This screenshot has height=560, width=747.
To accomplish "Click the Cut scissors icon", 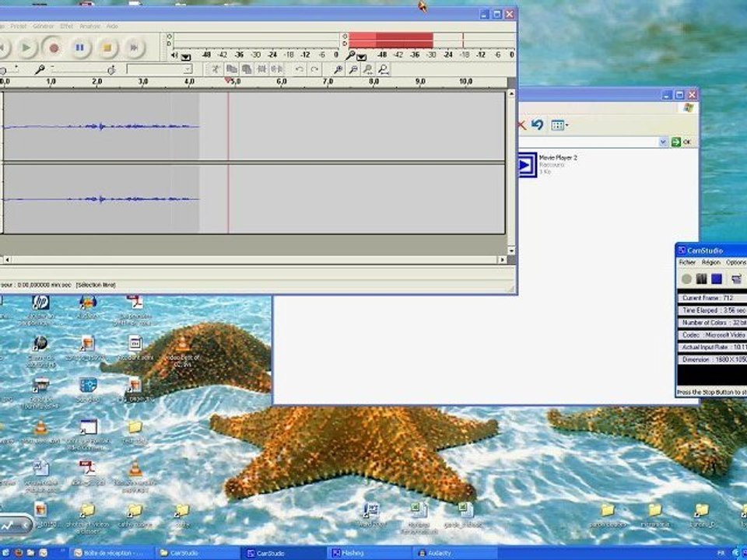I will click(x=216, y=69).
